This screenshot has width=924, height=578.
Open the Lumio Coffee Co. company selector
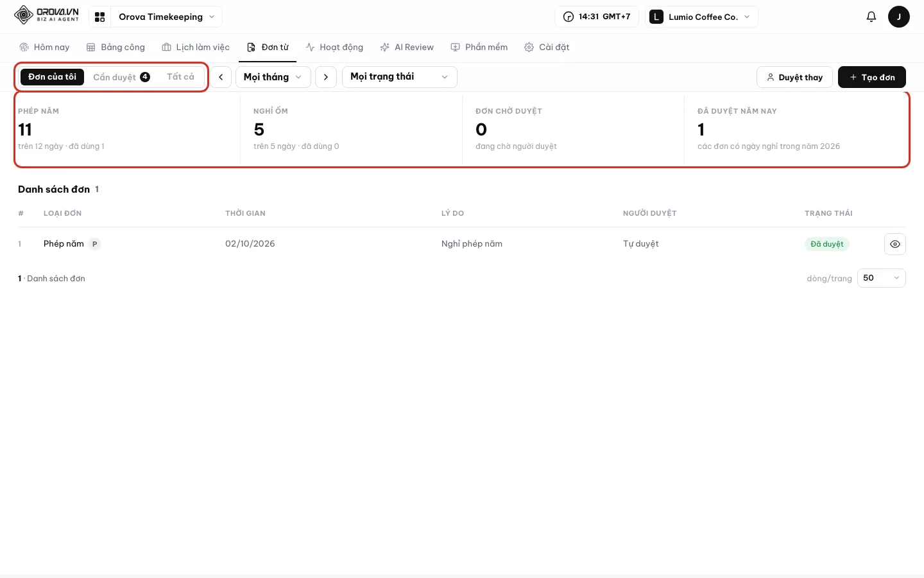[x=701, y=17]
